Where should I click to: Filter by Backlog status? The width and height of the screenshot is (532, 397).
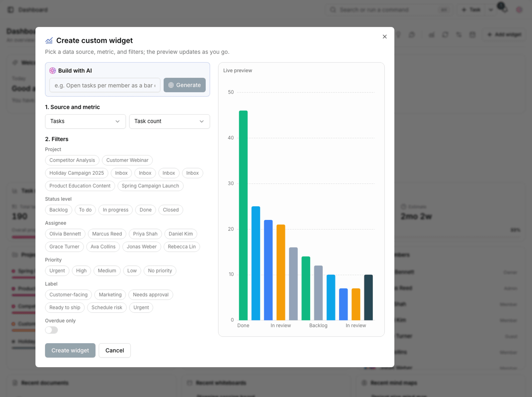59,210
